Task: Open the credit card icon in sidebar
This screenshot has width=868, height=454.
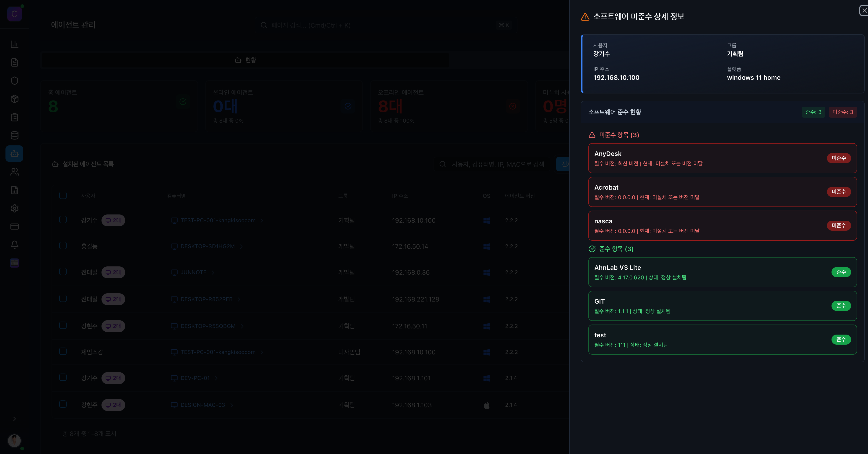Action: click(x=15, y=226)
